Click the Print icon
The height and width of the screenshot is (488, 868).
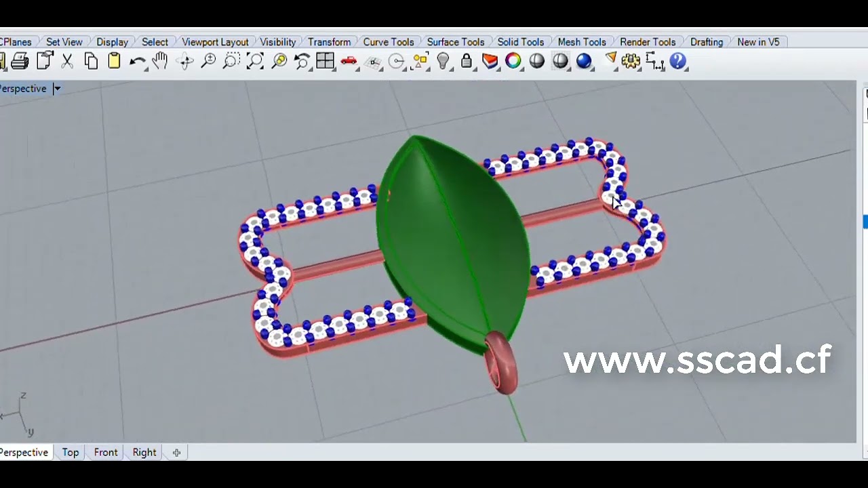20,62
